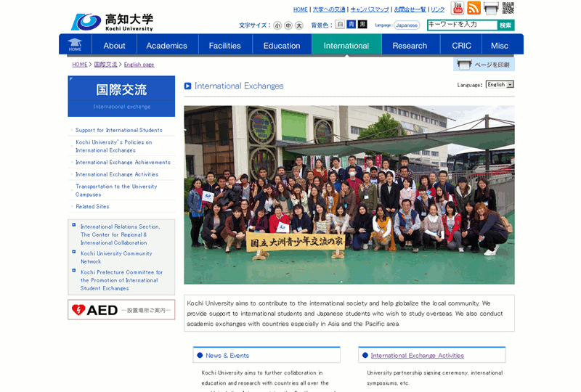Click the orange RSS feed icon
This screenshot has width=581, height=392.
tap(474, 8)
